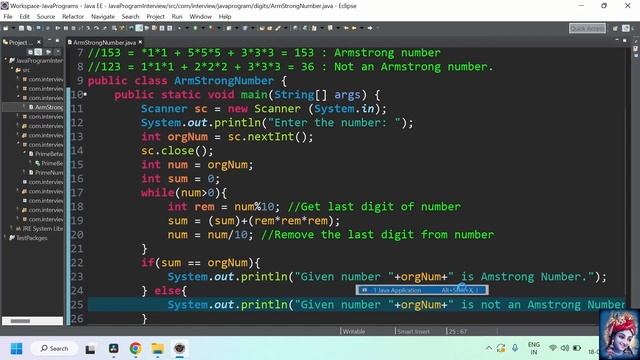Screen dimensions: 640x360
Task: Expand the JRE System Library node
Action: tap(12, 228)
